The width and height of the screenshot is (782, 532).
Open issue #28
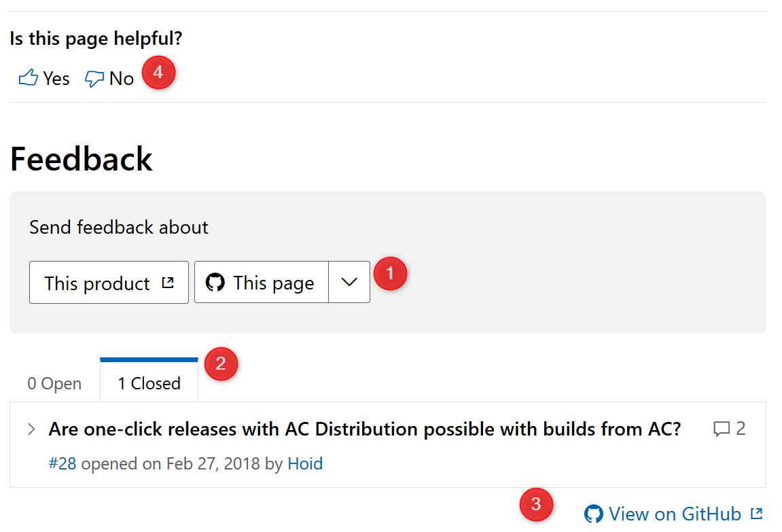[63, 463]
